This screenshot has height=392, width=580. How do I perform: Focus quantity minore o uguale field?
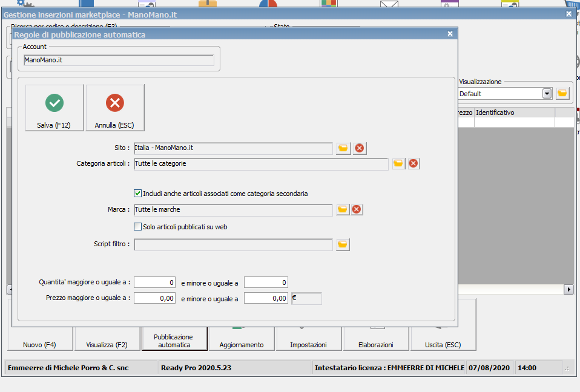click(x=266, y=283)
